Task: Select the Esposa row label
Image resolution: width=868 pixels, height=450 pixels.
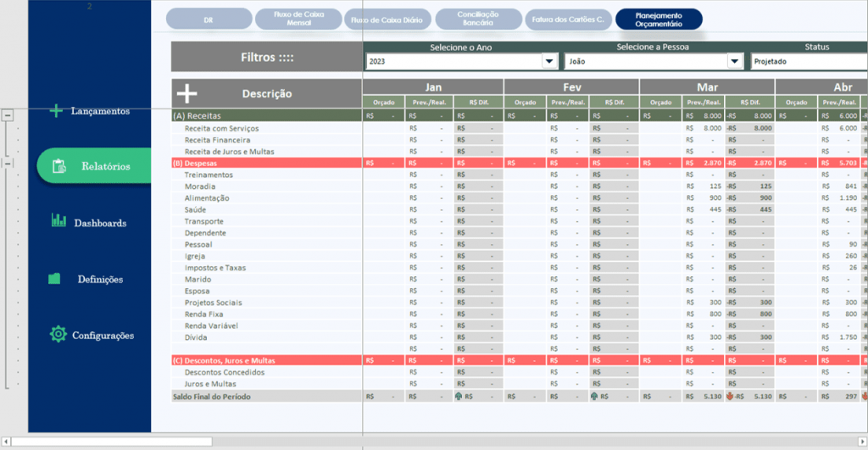Action: pos(197,292)
